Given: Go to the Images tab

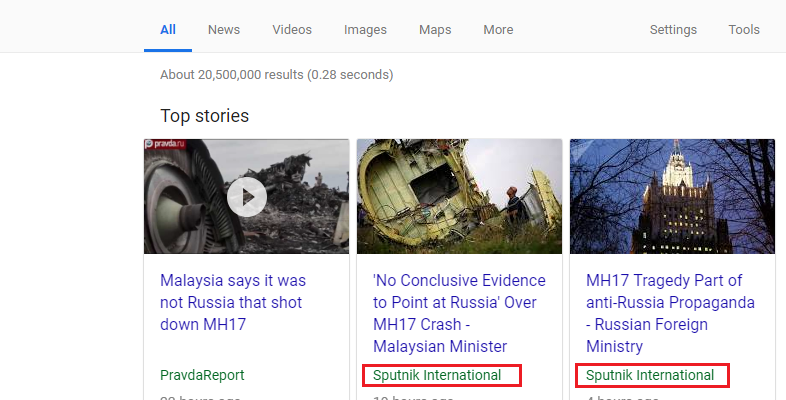Looking at the screenshot, I should coord(365,30).
